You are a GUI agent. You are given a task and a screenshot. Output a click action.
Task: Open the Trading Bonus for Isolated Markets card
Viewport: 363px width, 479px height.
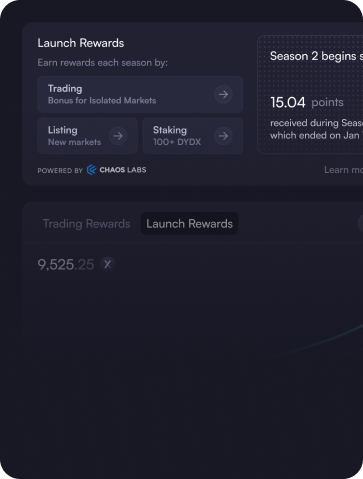point(140,94)
